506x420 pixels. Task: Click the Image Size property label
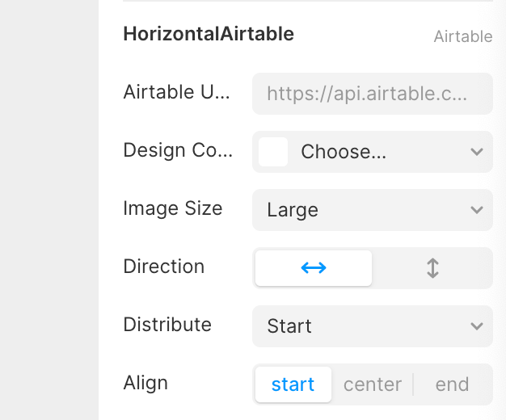tap(173, 208)
